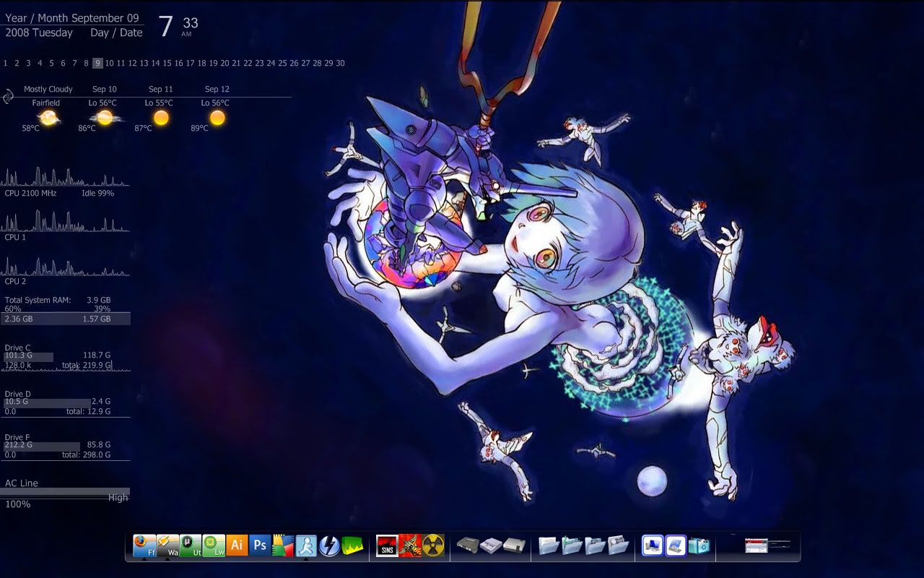This screenshot has height=578, width=924.
Task: Click the 'Mostly Cloudy' weather label
Action: pos(48,89)
